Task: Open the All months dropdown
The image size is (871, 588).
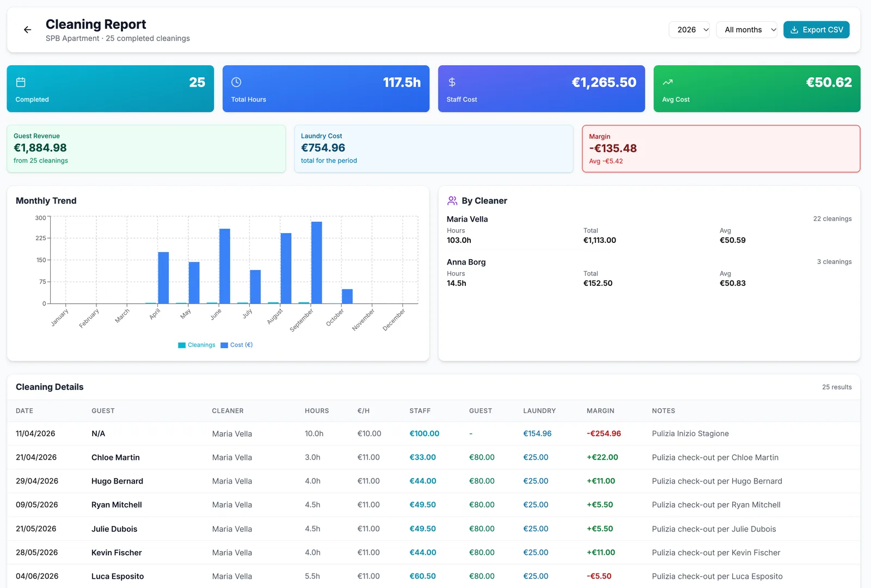Action: pos(747,30)
